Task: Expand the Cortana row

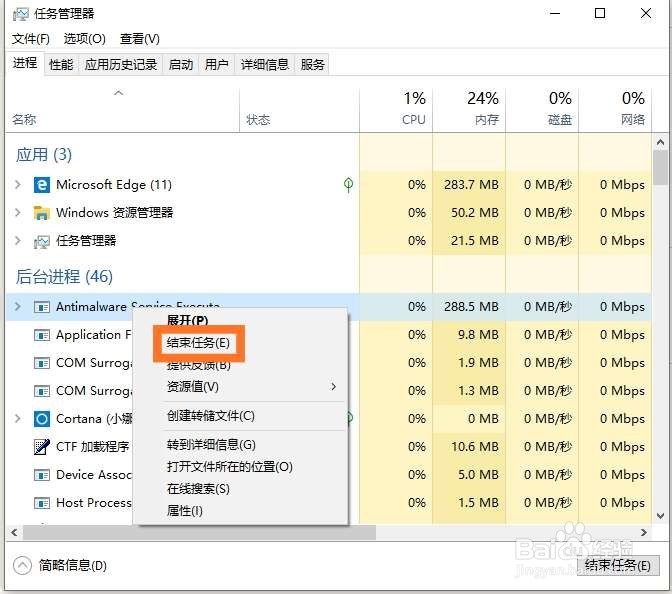Action: coord(18,418)
